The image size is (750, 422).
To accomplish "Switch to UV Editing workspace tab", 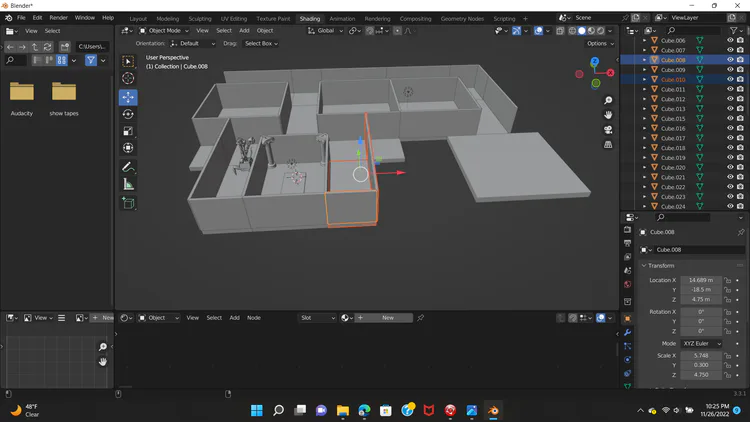I will pyautogui.click(x=234, y=19).
